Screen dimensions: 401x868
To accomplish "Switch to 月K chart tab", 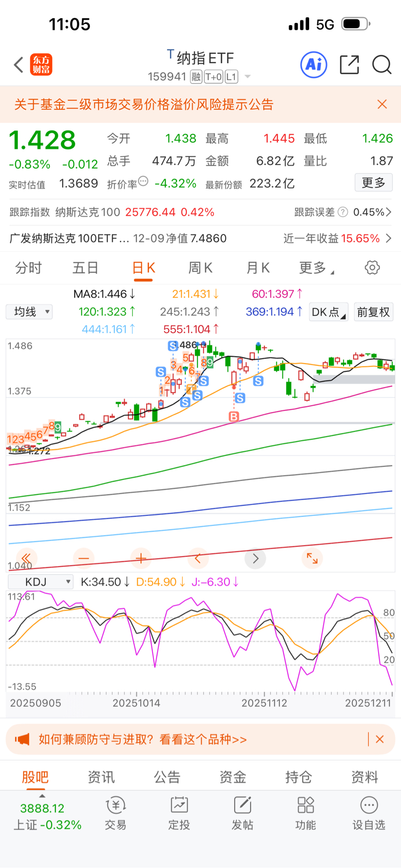I will click(x=258, y=268).
